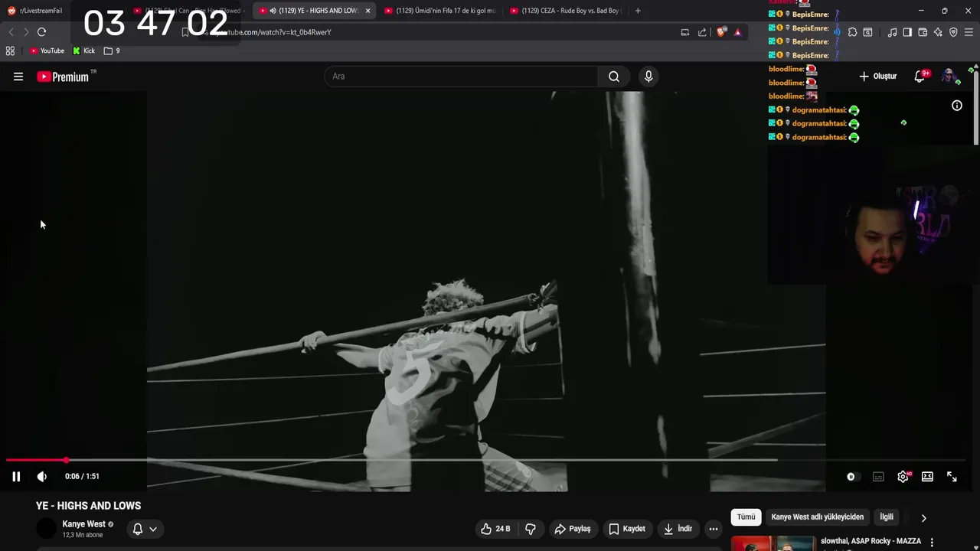Open Leo AI sparkle icon
This screenshot has height=551, width=980.
(x=938, y=32)
